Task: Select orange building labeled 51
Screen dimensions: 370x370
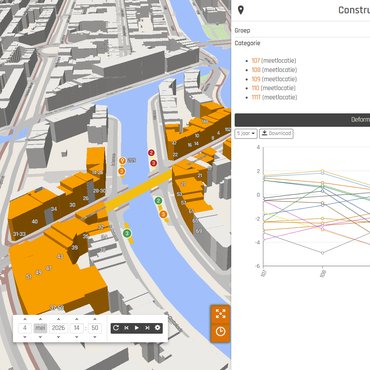Action: click(x=29, y=277)
